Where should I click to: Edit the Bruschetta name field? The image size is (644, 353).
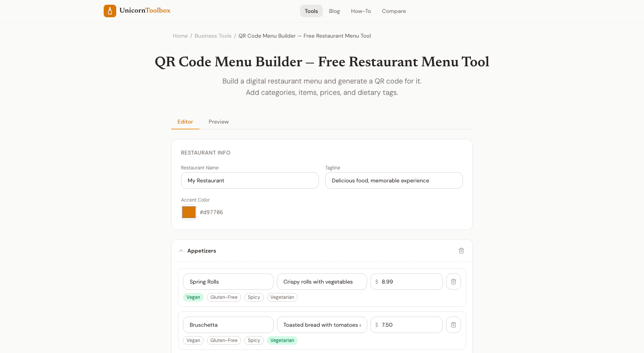click(228, 325)
